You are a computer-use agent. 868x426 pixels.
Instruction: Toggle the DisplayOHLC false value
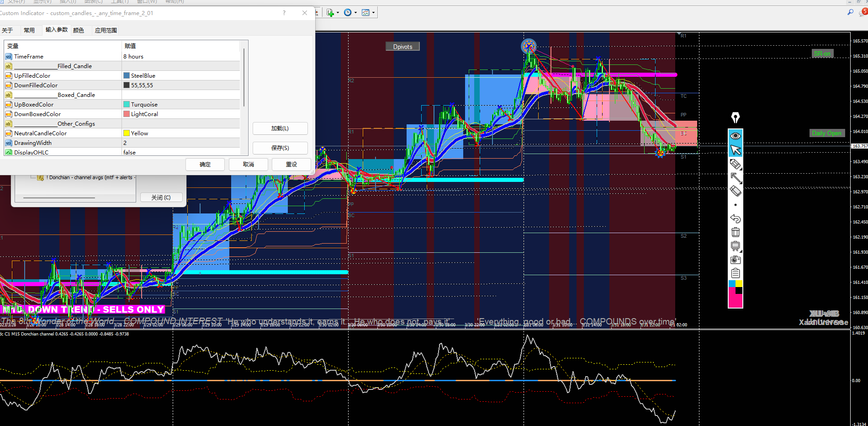tap(181, 152)
